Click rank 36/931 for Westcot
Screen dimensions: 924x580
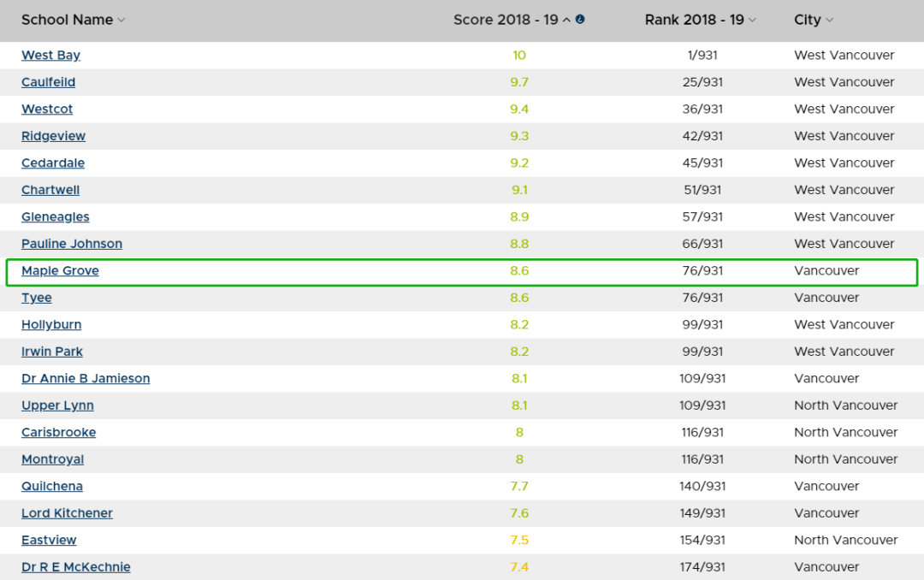(x=702, y=109)
